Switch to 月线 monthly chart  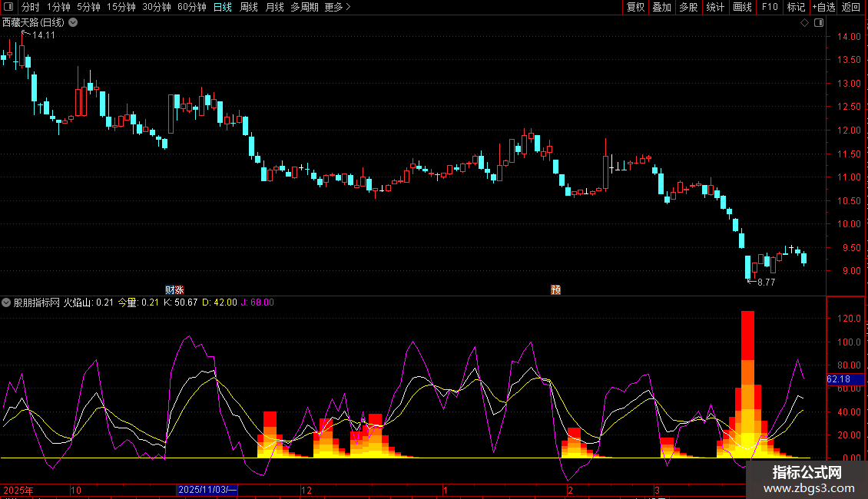[274, 7]
